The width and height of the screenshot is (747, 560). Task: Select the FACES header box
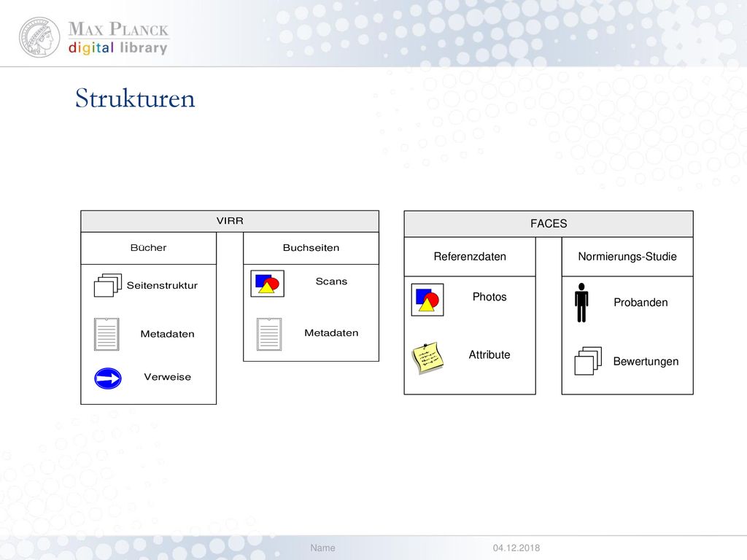click(549, 224)
